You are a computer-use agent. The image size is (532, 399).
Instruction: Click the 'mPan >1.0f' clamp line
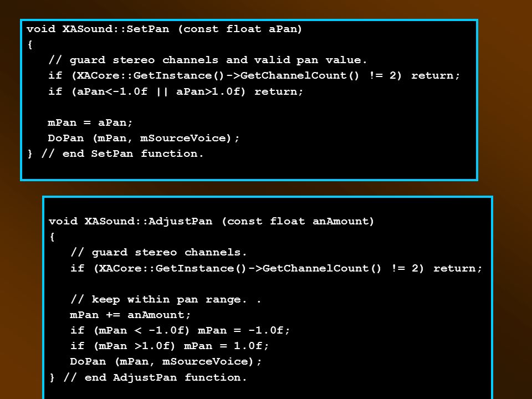(x=170, y=346)
